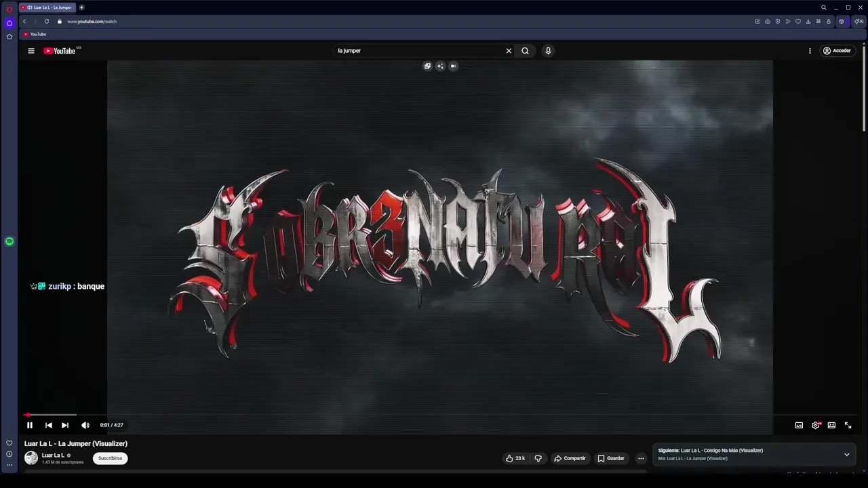Open YouTube settings three-dot menu
The height and width of the screenshot is (488, 868).
810,51
